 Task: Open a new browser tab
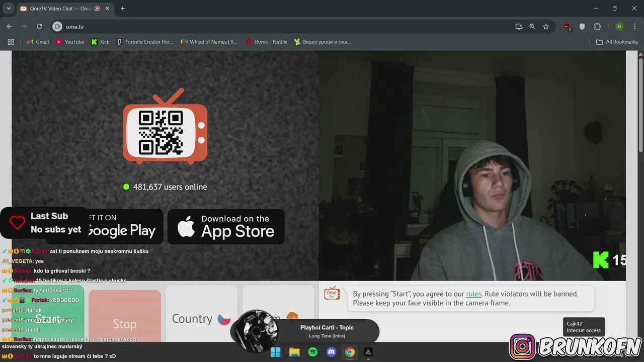[122, 9]
